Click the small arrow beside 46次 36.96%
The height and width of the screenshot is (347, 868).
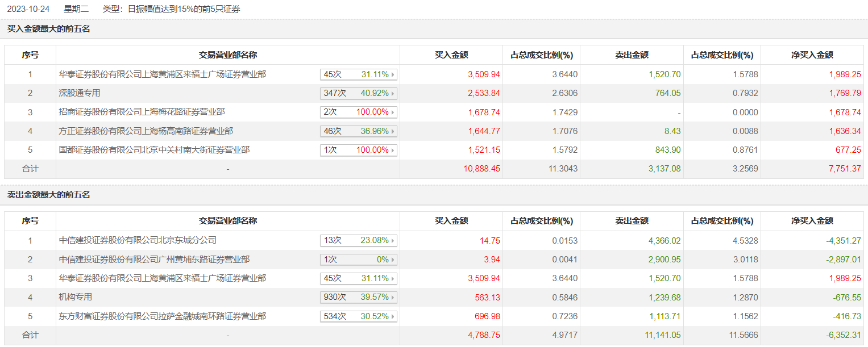click(x=393, y=131)
